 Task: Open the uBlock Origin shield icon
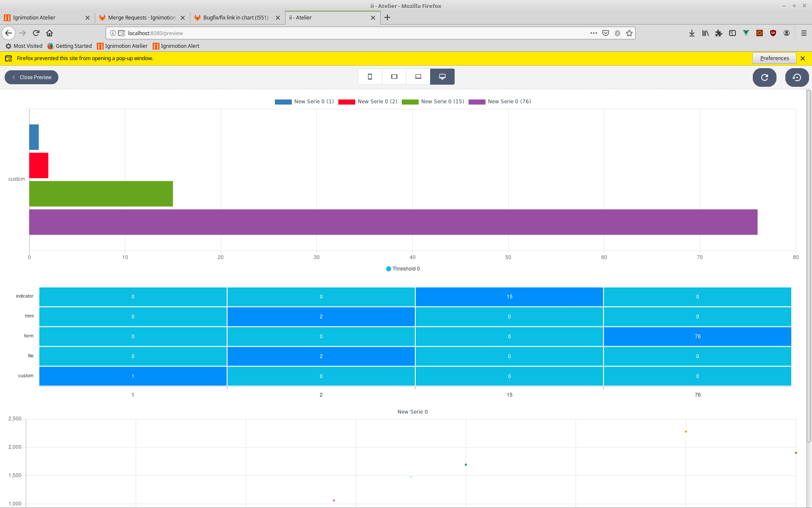coord(773,33)
